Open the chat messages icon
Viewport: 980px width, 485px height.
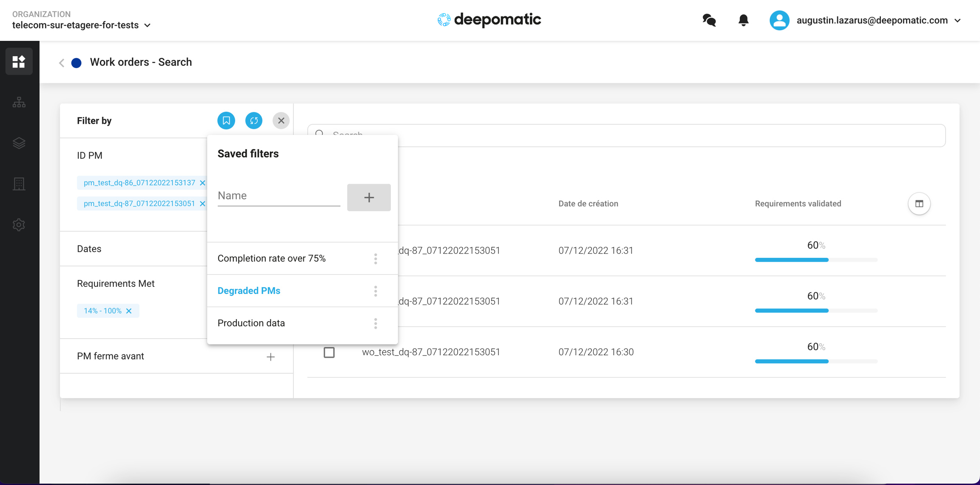(x=709, y=20)
